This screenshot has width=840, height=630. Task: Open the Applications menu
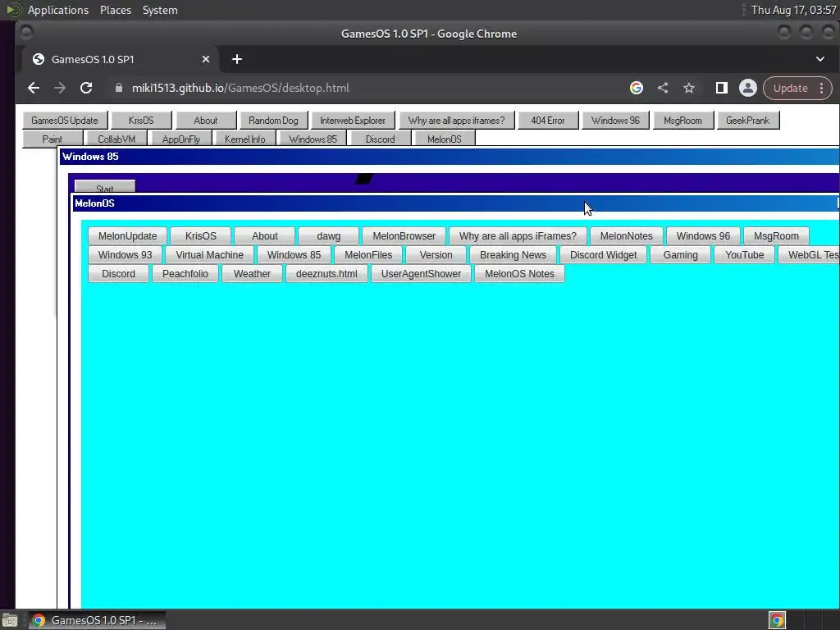(58, 10)
